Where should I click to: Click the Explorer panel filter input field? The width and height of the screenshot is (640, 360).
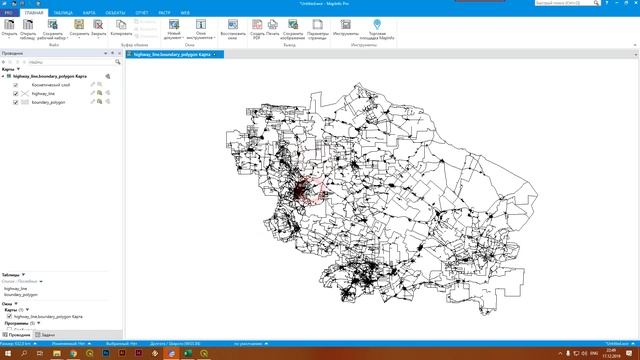(x=71, y=62)
